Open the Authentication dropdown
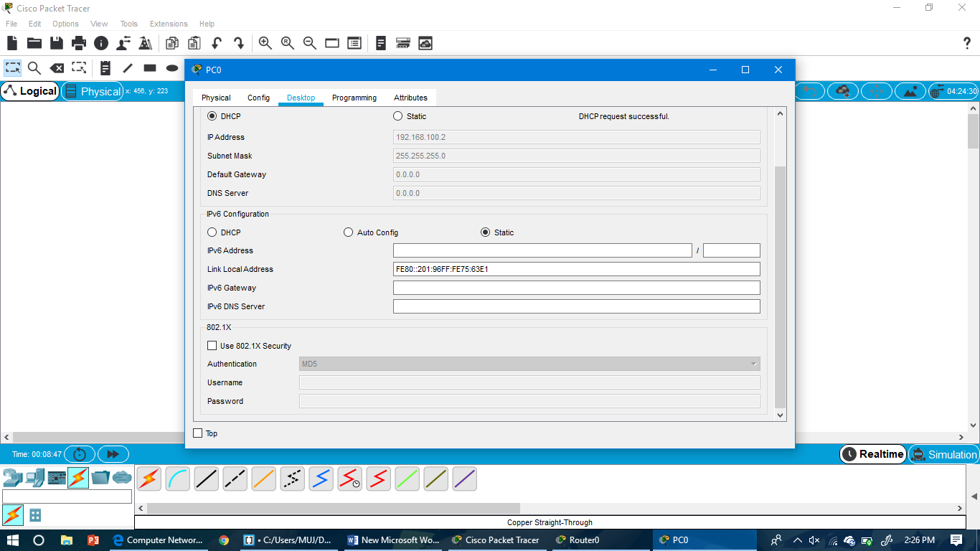The image size is (980, 551). tap(753, 364)
